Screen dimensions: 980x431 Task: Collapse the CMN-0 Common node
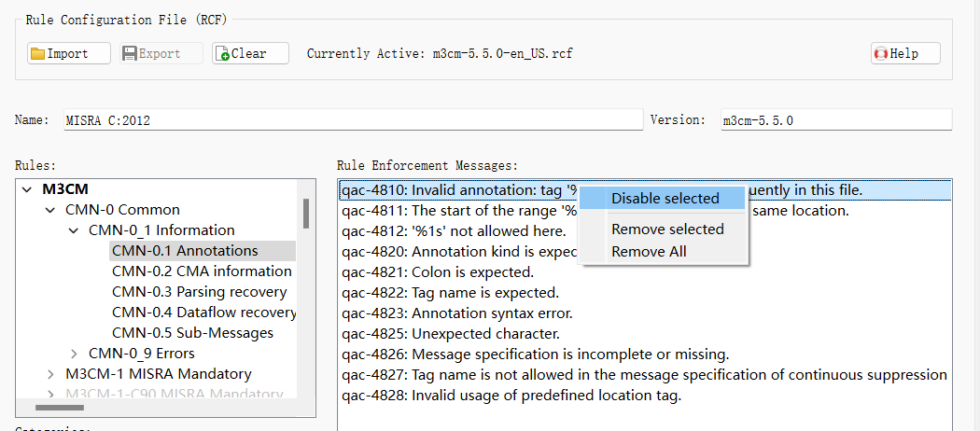tap(50, 210)
